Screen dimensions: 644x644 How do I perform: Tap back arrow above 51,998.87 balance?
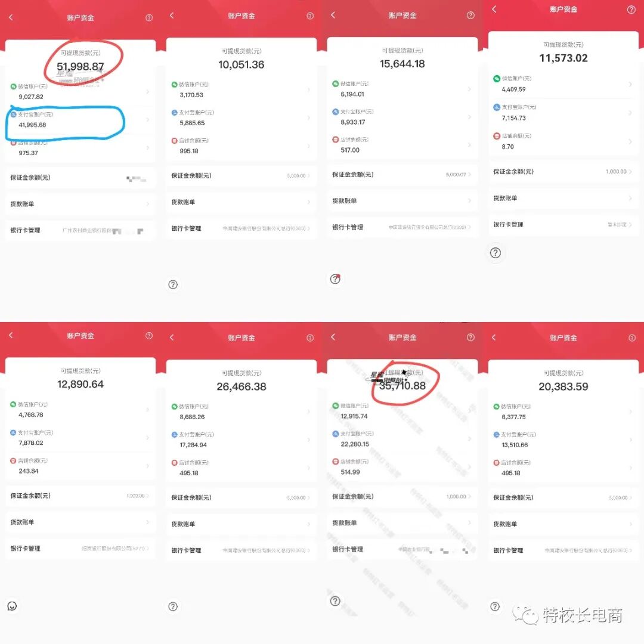coord(11,17)
